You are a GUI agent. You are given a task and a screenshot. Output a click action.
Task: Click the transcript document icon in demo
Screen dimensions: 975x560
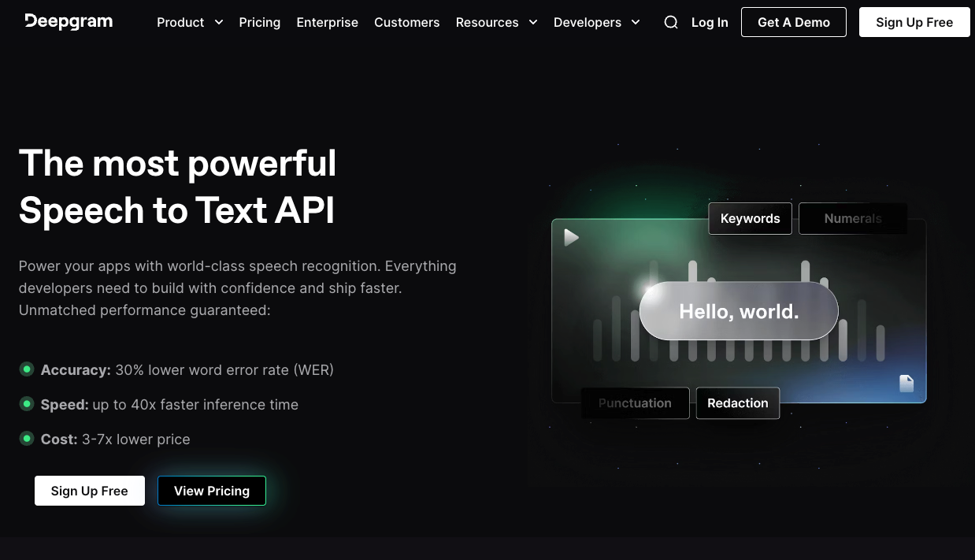pos(906,384)
